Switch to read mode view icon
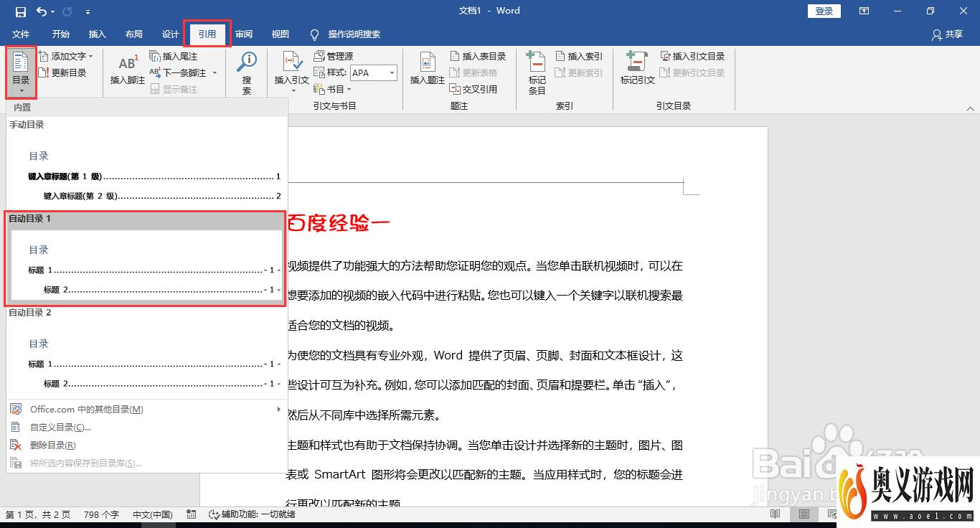Viewport: 980px width, 528px height. pyautogui.click(x=776, y=514)
